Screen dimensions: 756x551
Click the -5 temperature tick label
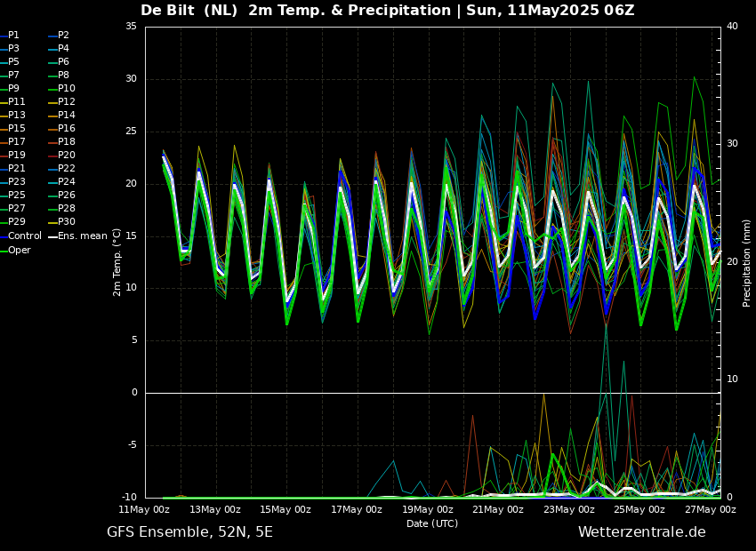(x=133, y=445)
